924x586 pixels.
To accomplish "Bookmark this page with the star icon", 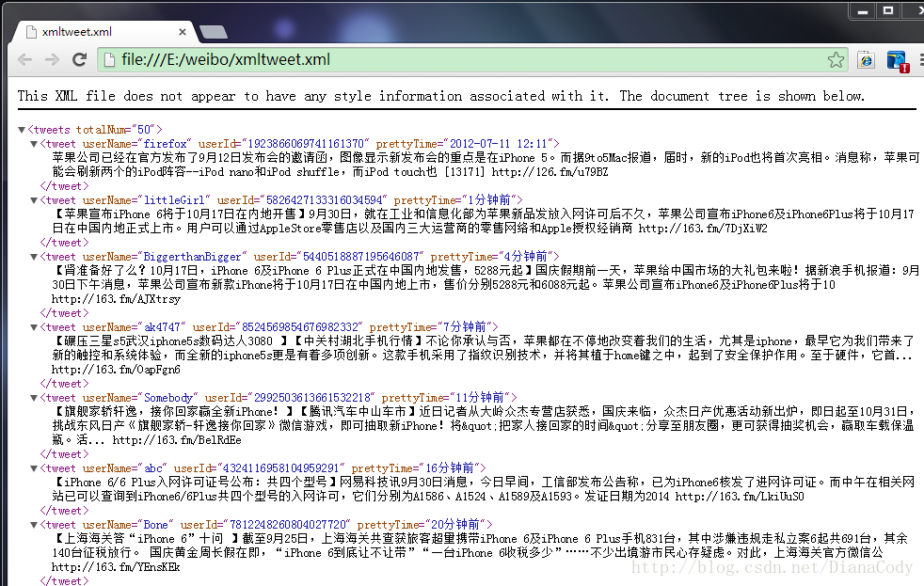I will coord(836,59).
